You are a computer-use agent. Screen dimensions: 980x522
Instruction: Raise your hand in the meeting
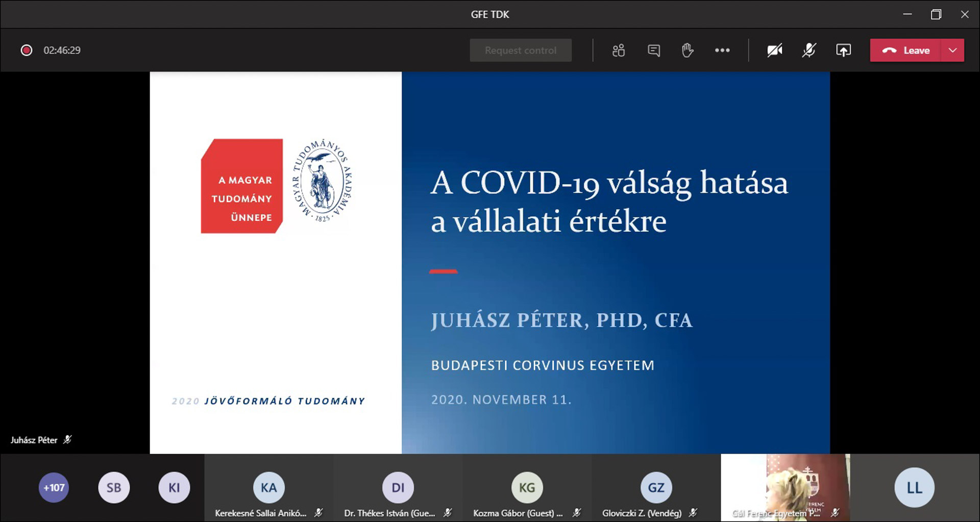[x=688, y=50]
